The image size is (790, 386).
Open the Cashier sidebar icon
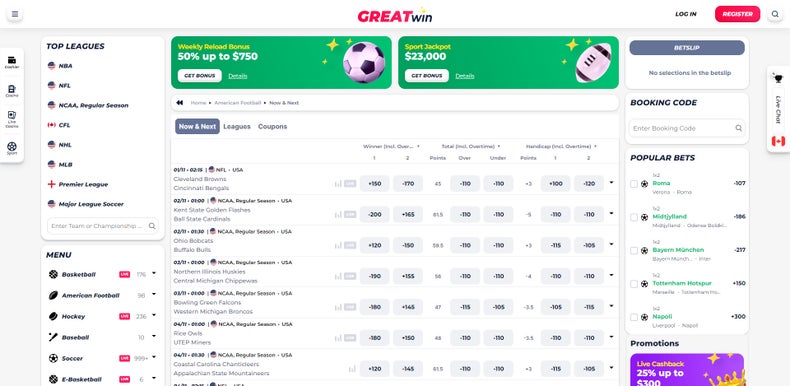pyautogui.click(x=12, y=62)
